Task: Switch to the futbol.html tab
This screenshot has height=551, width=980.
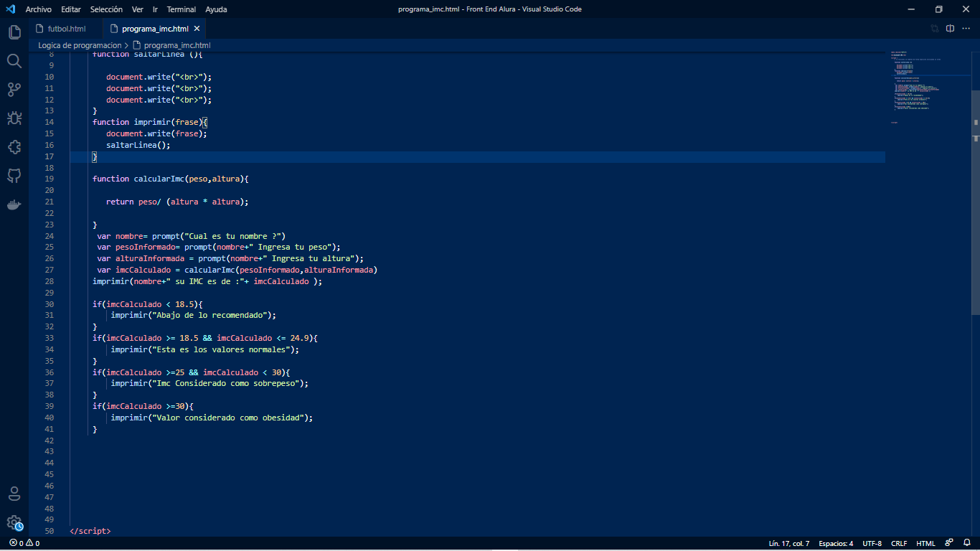Action: 66,29
